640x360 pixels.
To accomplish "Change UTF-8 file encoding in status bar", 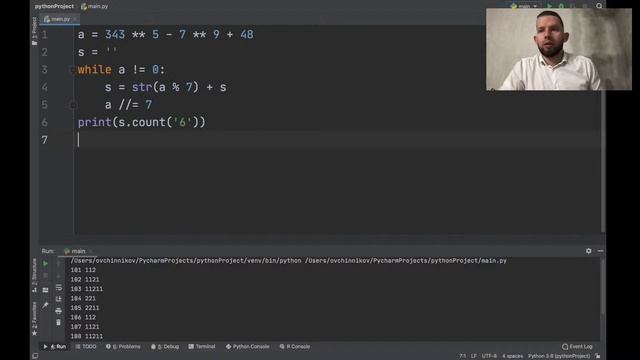I will [x=489, y=356].
